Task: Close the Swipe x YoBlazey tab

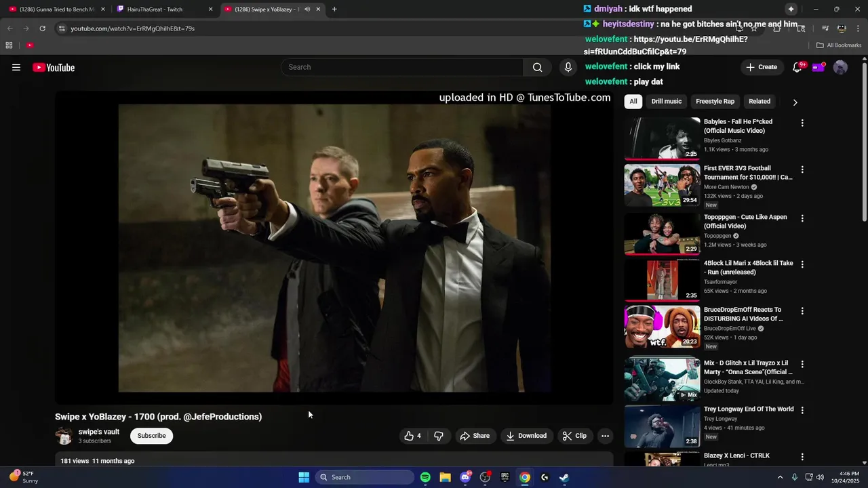Action: pos(318,9)
